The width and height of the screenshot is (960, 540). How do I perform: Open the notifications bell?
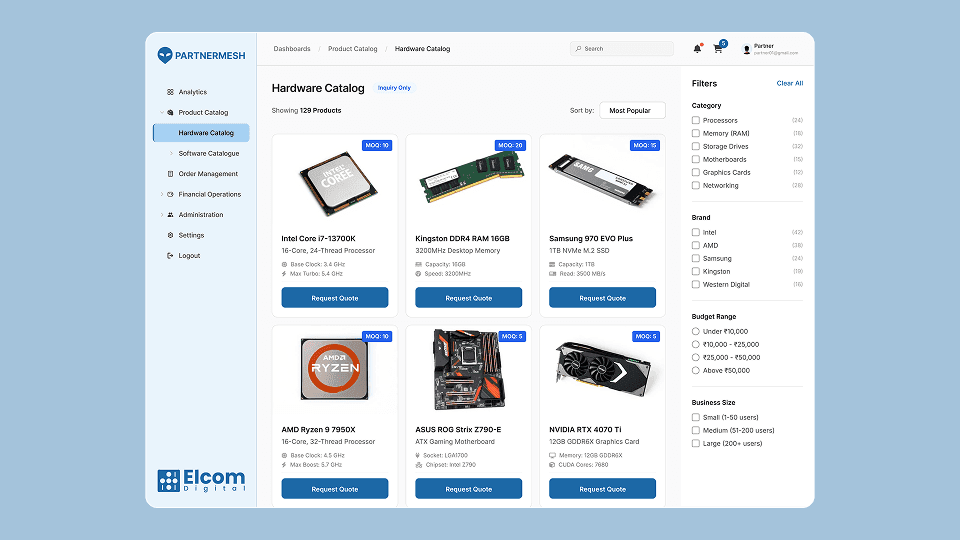697,48
